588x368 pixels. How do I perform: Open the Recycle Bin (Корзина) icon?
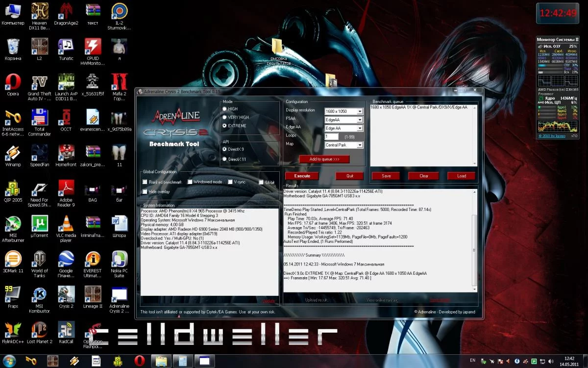click(x=13, y=49)
